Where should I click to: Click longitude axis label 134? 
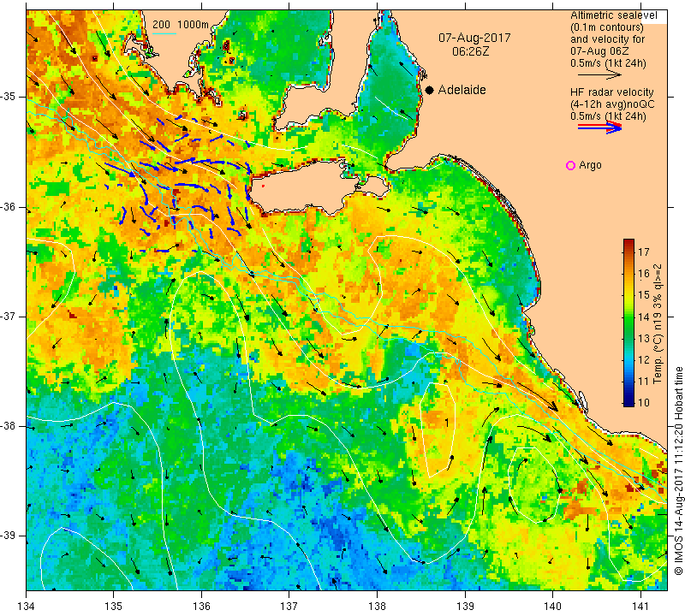(27, 607)
